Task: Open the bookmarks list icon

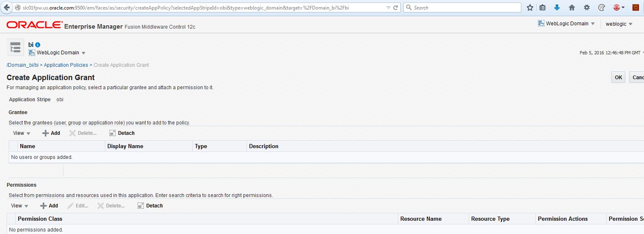Action: point(542,7)
